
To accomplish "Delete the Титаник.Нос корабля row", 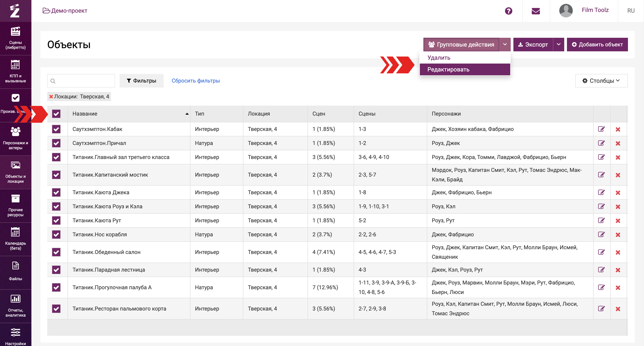I will tap(618, 235).
